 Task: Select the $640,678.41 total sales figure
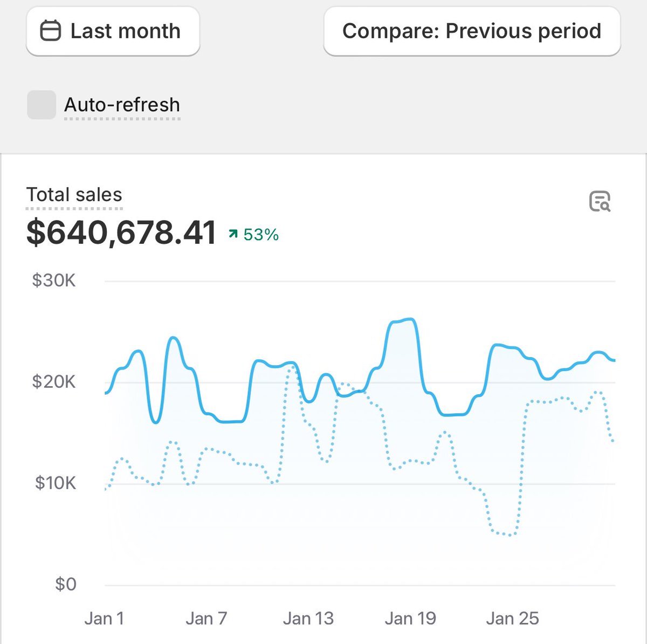(120, 233)
